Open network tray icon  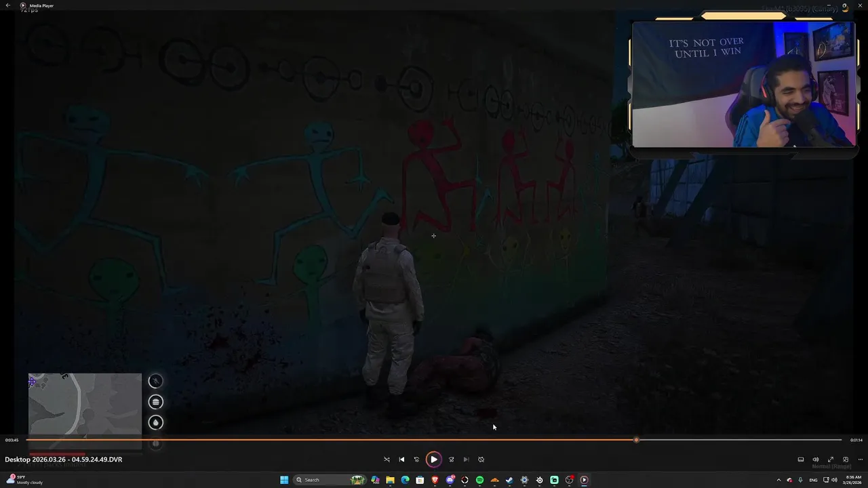coord(826,480)
